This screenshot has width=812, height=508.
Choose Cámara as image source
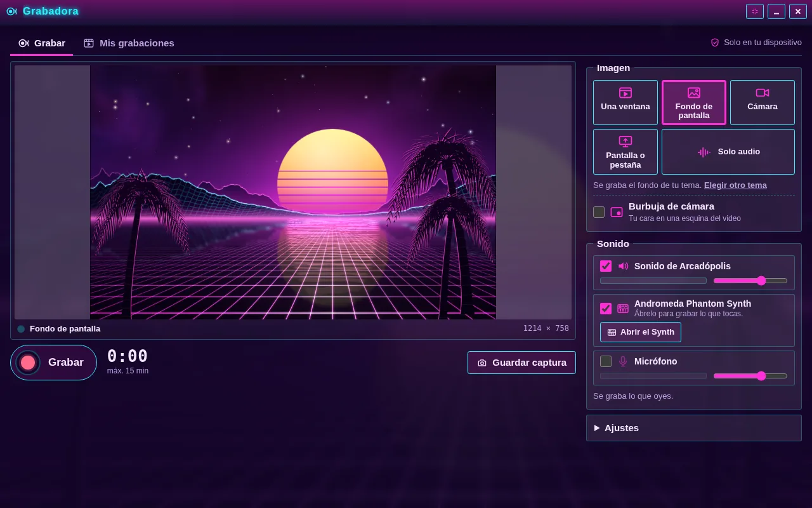[x=763, y=102]
